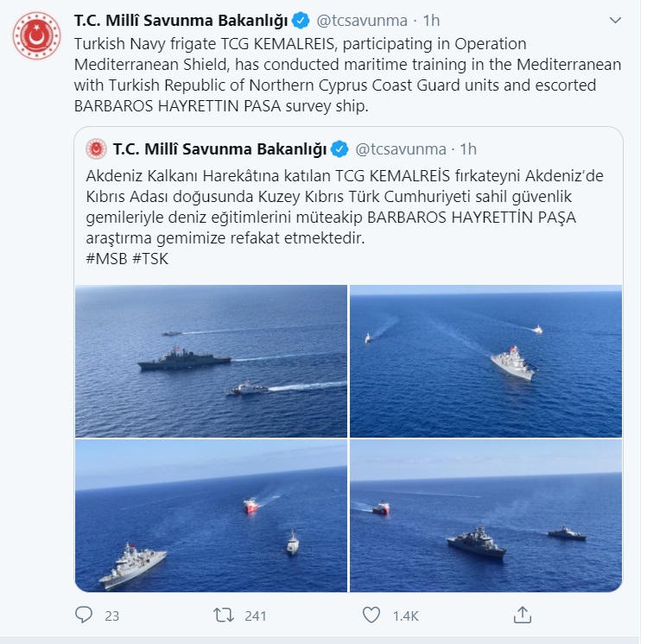Open the tweet options chevron menu
Image resolution: width=647 pixels, height=644 pixels.
click(615, 20)
